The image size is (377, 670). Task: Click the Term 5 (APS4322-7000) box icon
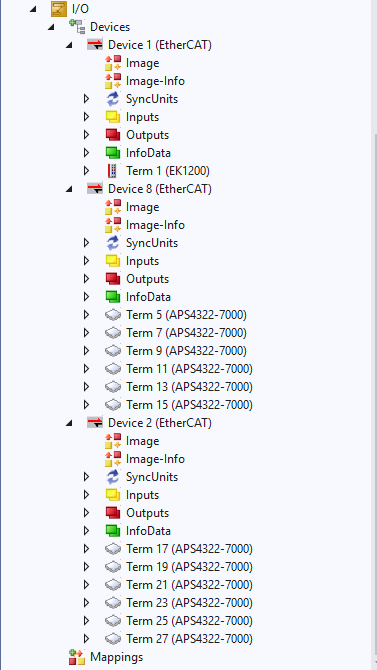click(x=113, y=315)
